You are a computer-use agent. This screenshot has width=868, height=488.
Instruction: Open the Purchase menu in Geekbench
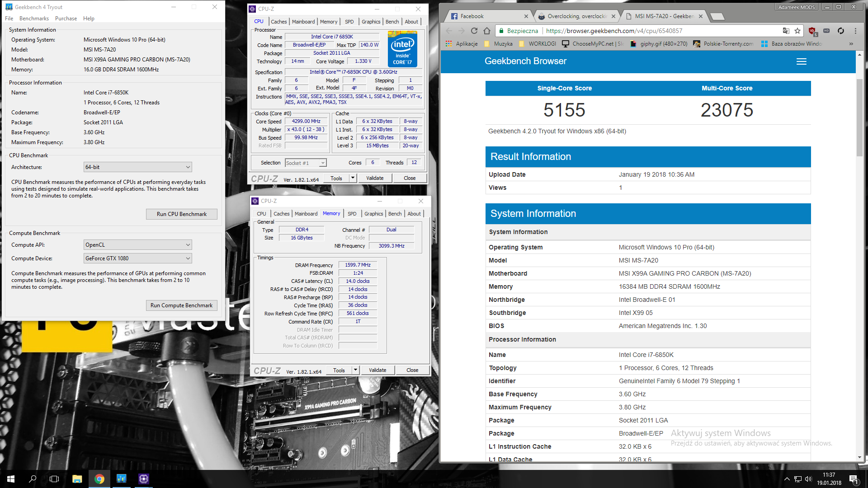(66, 19)
